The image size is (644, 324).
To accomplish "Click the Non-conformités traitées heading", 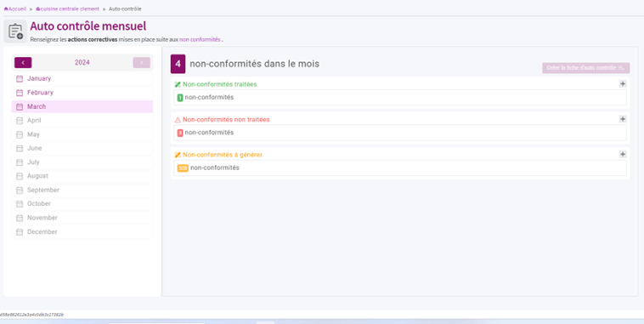I will pos(220,84).
